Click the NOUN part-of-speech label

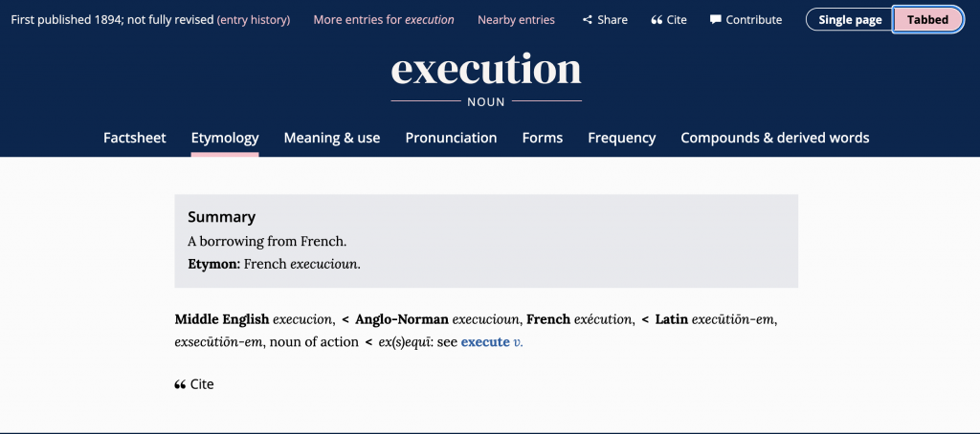pyautogui.click(x=486, y=101)
